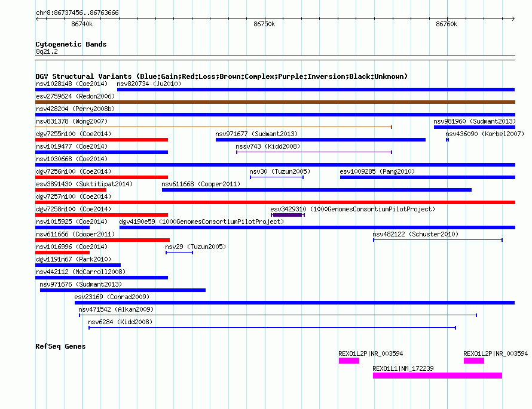Open the right REXO1L2P|NR_003594 gene label

click(496, 353)
